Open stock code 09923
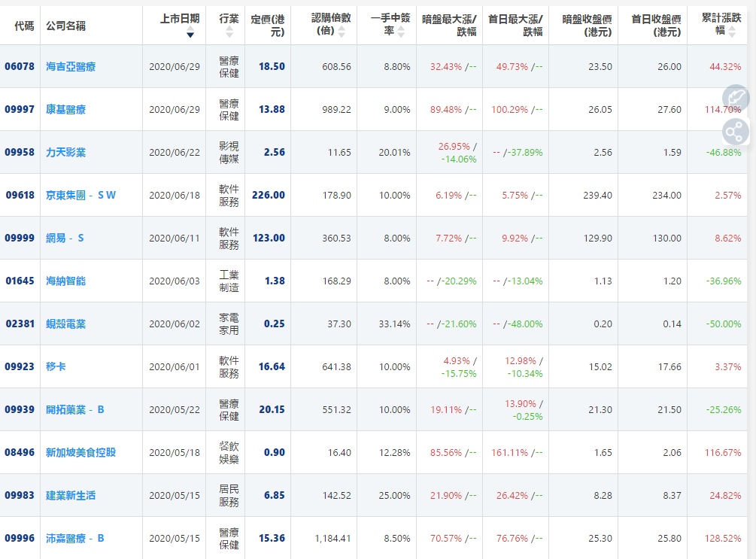The image size is (756, 559). [20, 366]
